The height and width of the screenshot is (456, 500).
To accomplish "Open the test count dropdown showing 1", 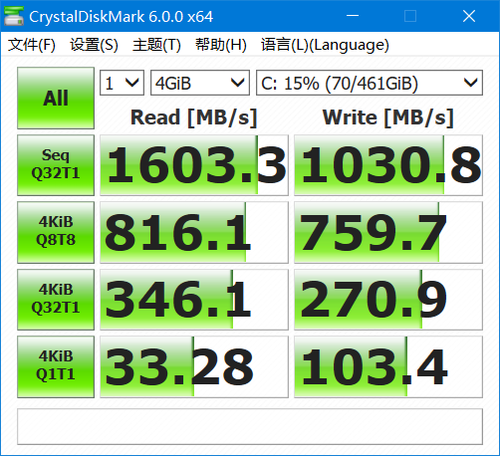I will (122, 83).
